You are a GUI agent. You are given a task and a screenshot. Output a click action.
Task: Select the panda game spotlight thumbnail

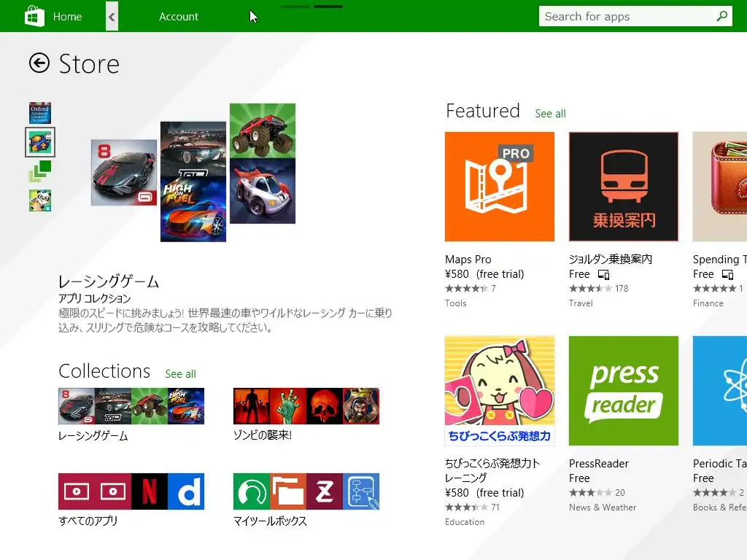point(40,201)
